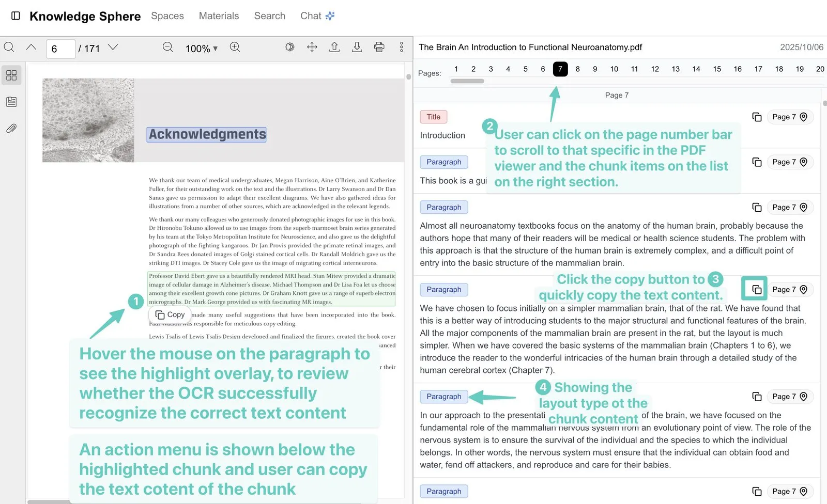Click the PDF viewer vertical scrollbar thumb

pos(408,77)
